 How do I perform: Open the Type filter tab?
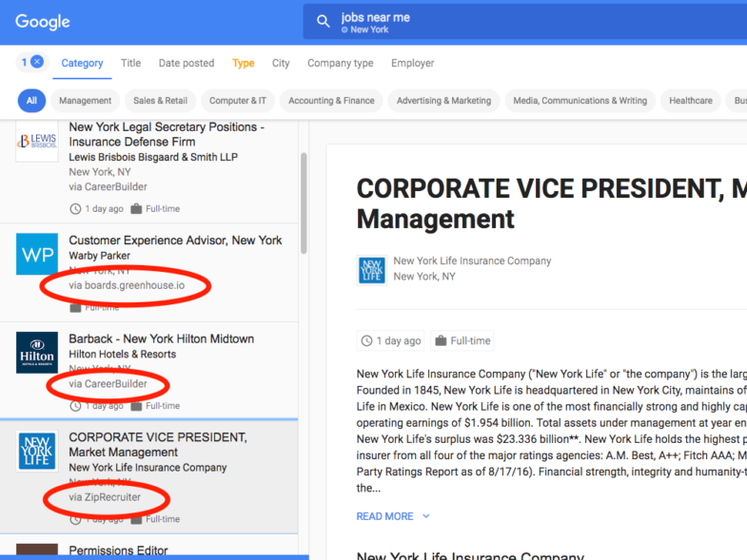click(x=243, y=64)
